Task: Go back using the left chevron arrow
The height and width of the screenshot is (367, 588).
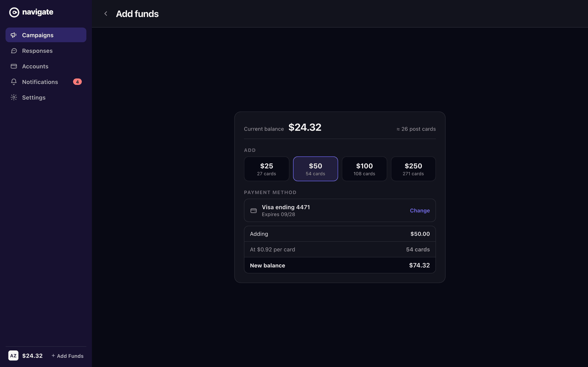Action: (x=106, y=14)
